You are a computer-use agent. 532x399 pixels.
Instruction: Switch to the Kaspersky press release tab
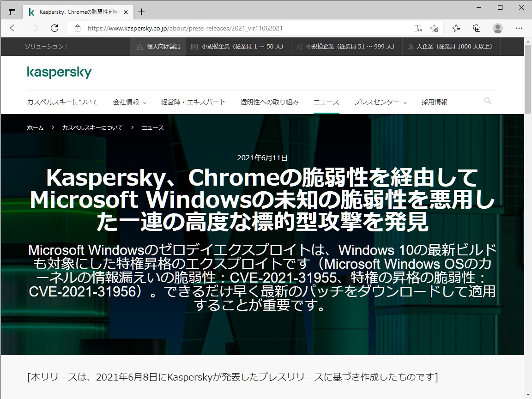pos(74,12)
